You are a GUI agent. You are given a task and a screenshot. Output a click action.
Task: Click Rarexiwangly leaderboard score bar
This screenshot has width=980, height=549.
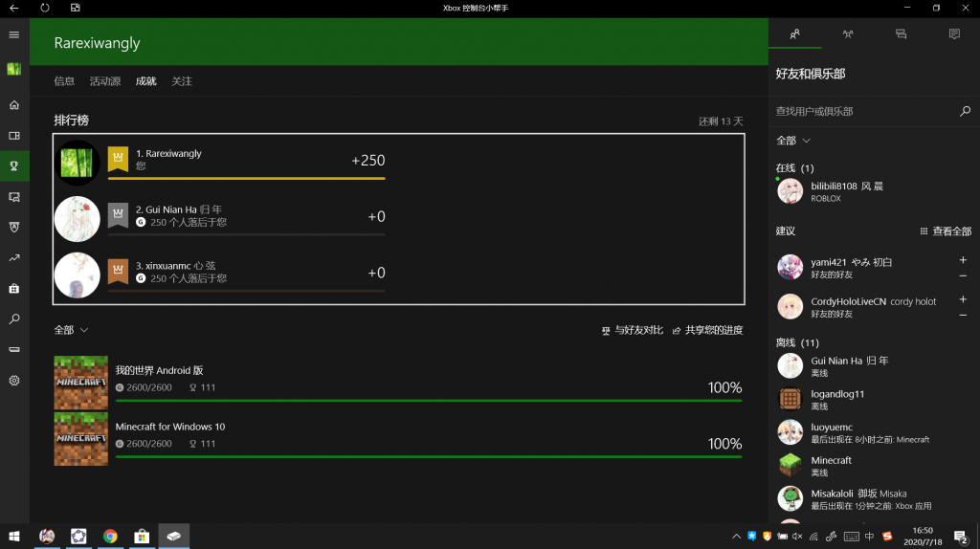[246, 179]
